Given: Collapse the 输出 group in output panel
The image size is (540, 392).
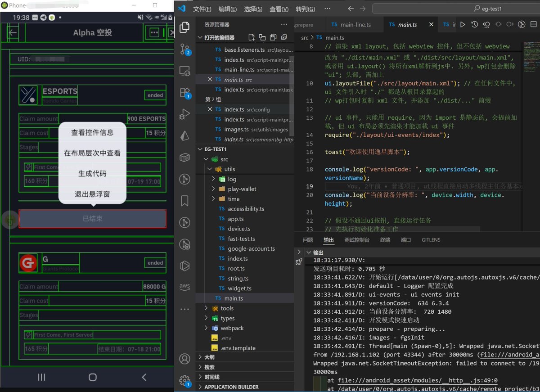Looking at the screenshot, I should pos(308,252).
